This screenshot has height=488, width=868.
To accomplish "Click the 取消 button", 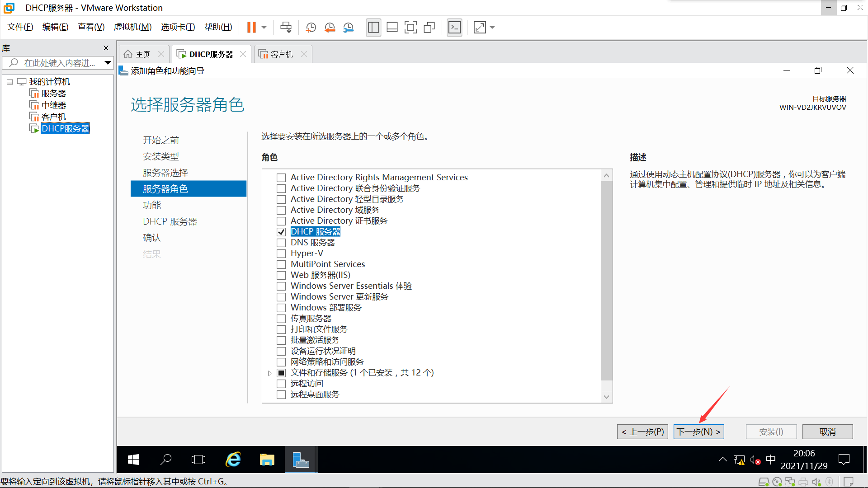I will (x=827, y=432).
